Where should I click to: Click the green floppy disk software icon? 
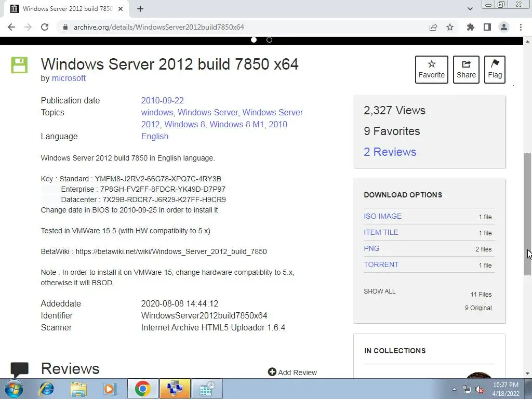19,65
